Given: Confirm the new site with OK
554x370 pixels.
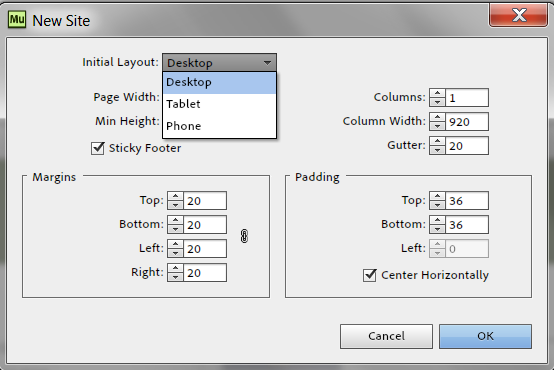Looking at the screenshot, I should (x=485, y=336).
